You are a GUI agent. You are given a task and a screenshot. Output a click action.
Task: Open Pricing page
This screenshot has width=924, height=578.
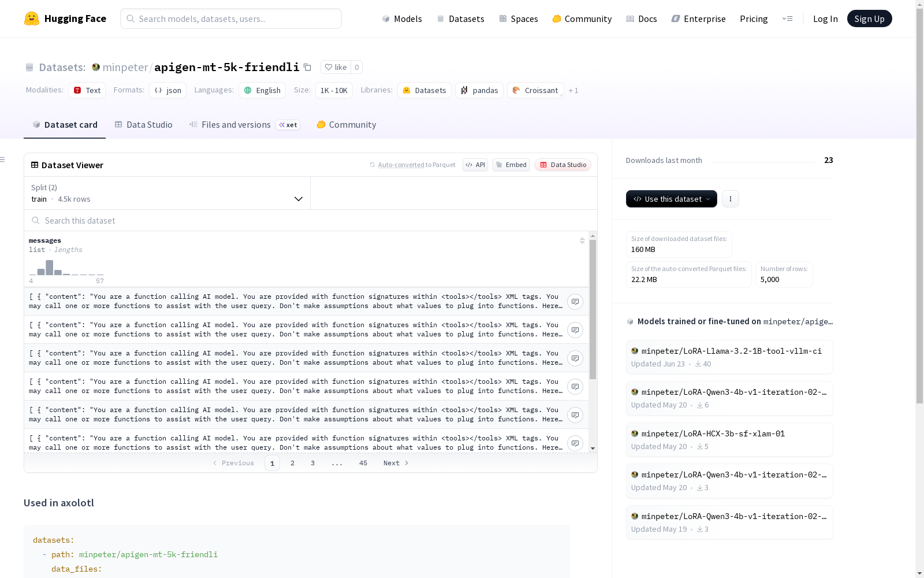(754, 18)
